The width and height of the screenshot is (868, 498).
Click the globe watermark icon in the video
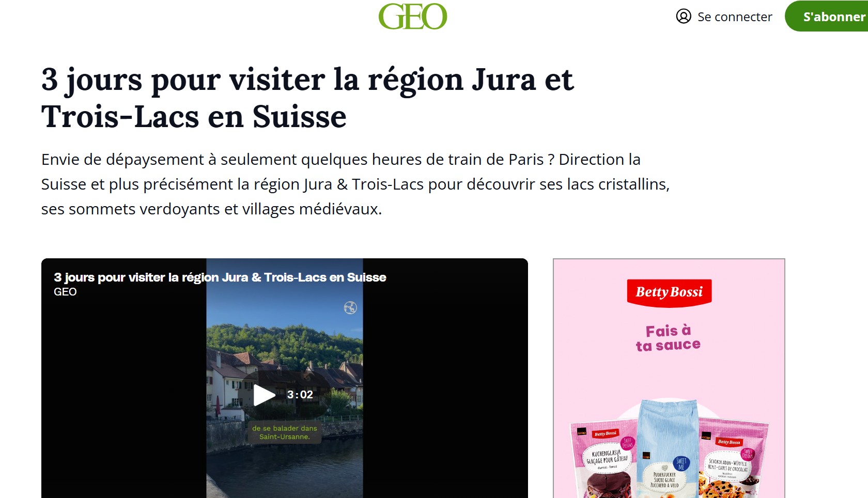tap(350, 308)
